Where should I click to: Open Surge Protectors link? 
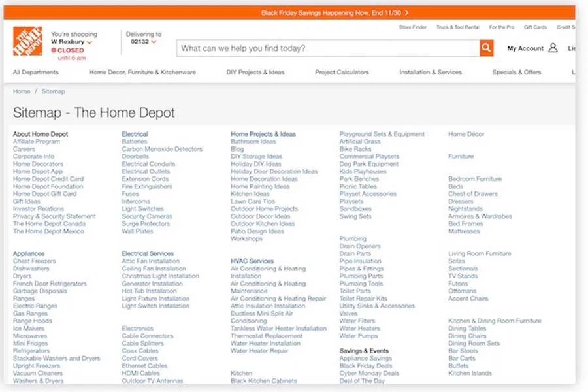tap(146, 223)
